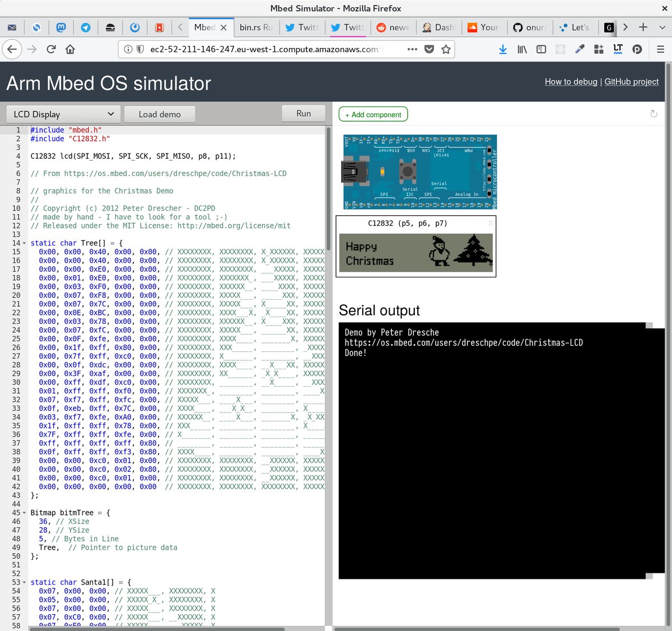Click the Christmas LCD screen image
672x631 pixels.
pos(416,253)
